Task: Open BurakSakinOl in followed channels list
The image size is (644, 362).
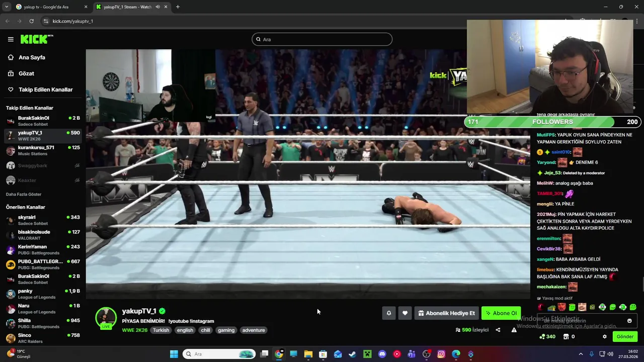Action: coord(43,121)
